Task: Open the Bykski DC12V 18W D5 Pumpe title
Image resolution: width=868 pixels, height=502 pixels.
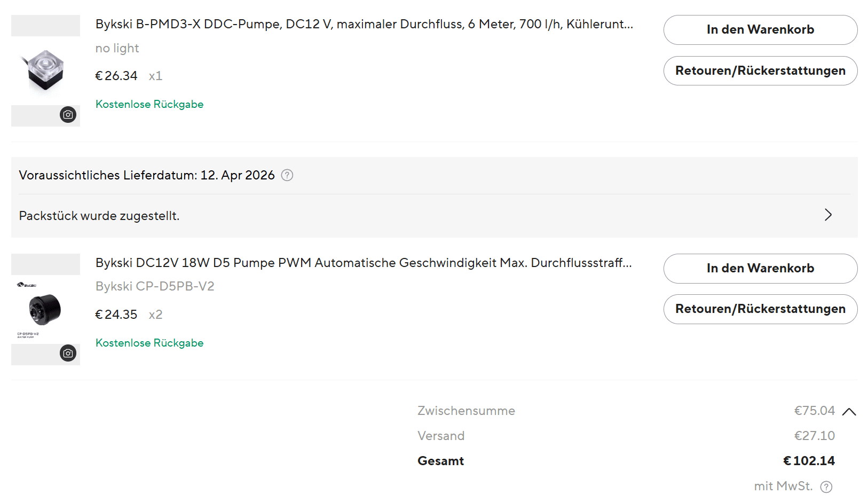Action: 364,263
